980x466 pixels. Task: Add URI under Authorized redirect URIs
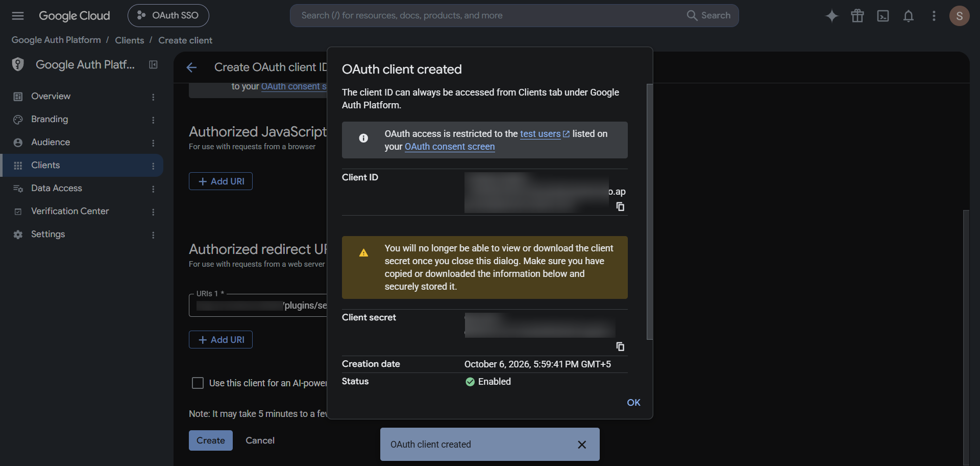(x=220, y=340)
